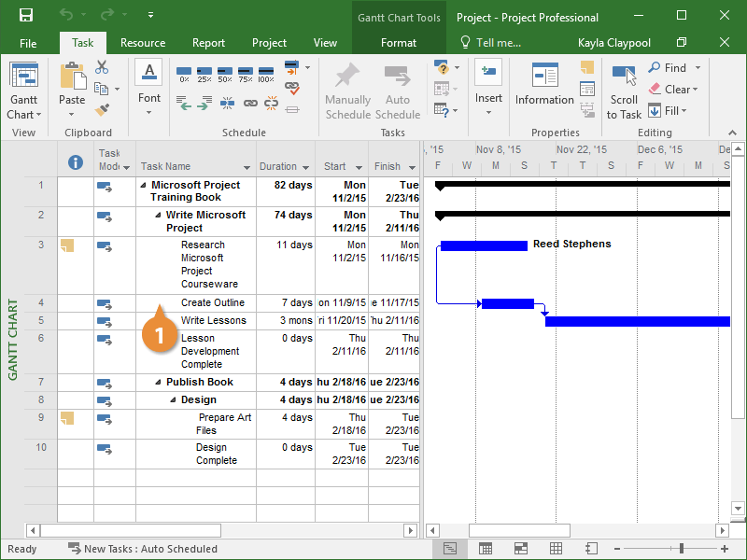The height and width of the screenshot is (560, 747).
Task: Collapse the Publish Book summary task
Action: tap(159, 383)
